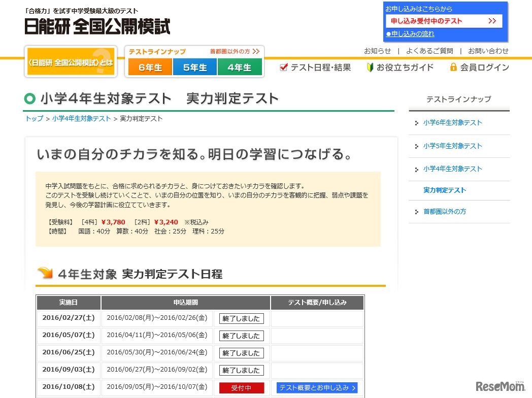Click the テスト概要とお申し込み button
The width and height of the screenshot is (532, 398).
coord(317,387)
